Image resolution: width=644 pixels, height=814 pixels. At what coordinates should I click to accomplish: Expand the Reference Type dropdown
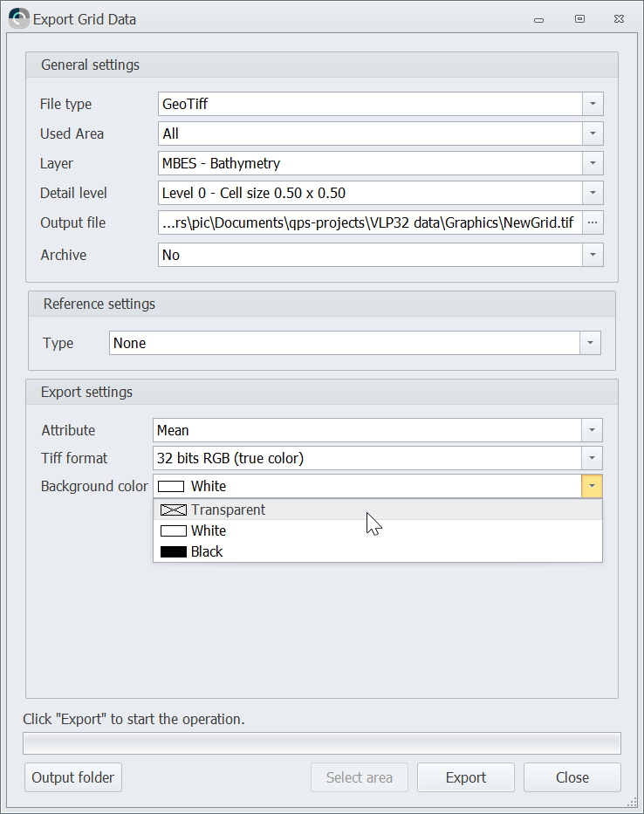[x=591, y=343]
